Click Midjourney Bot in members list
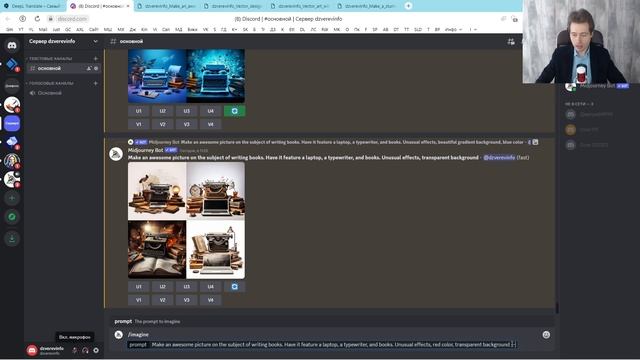This screenshot has width=640, height=360. pyautogui.click(x=598, y=86)
